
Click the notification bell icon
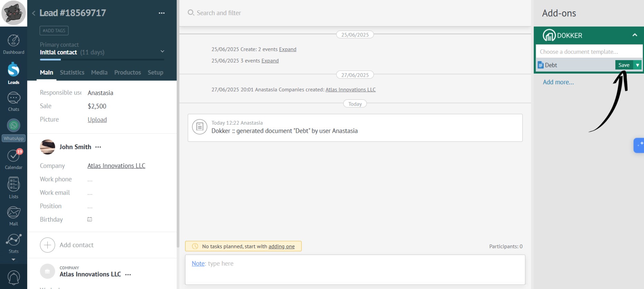pos(13,278)
